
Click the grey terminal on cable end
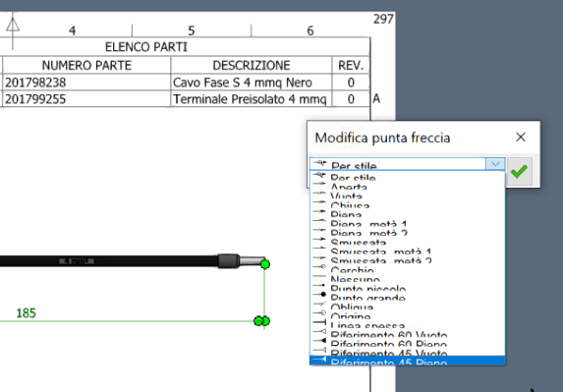tap(241, 260)
